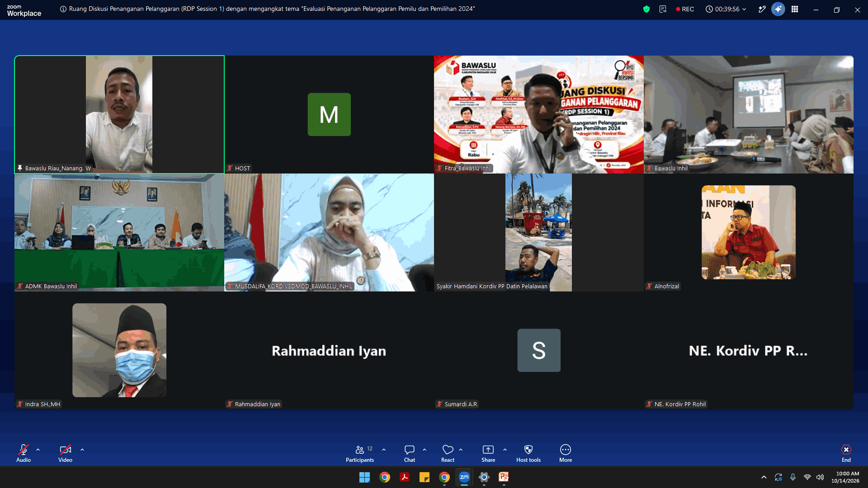868x488 pixels.
Task: Expand React options arrow
Action: (x=461, y=450)
